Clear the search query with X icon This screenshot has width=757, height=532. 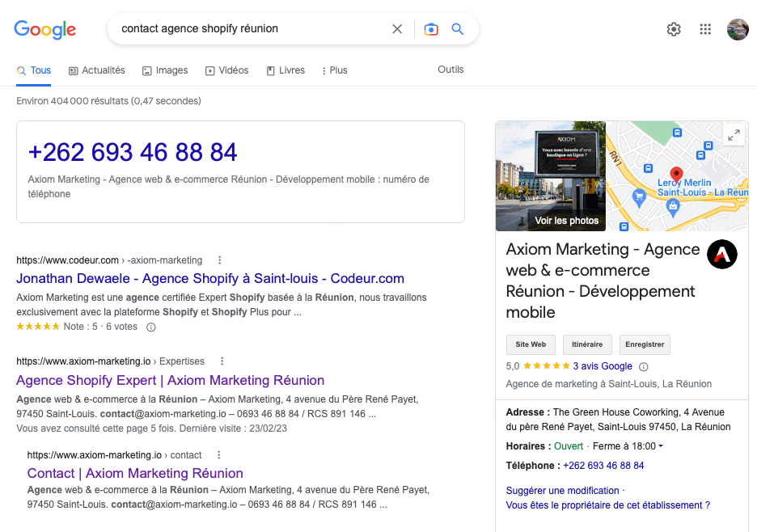pos(397,29)
